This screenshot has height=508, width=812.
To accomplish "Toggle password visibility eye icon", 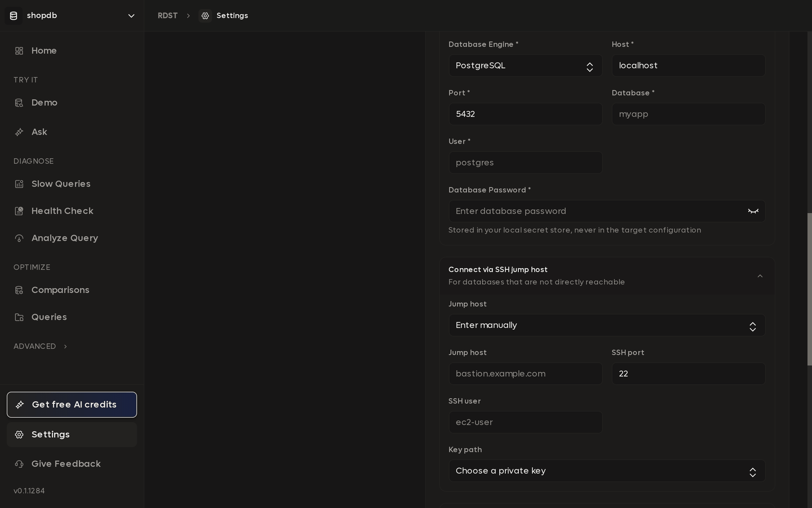I will pyautogui.click(x=753, y=211).
